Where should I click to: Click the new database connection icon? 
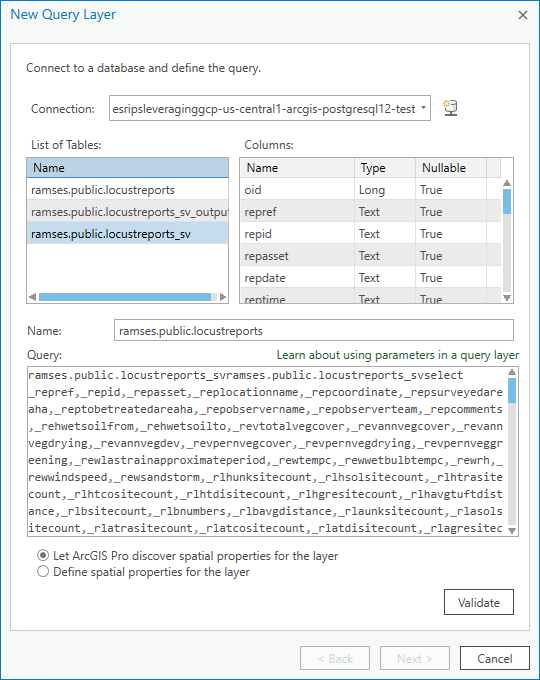[x=450, y=108]
